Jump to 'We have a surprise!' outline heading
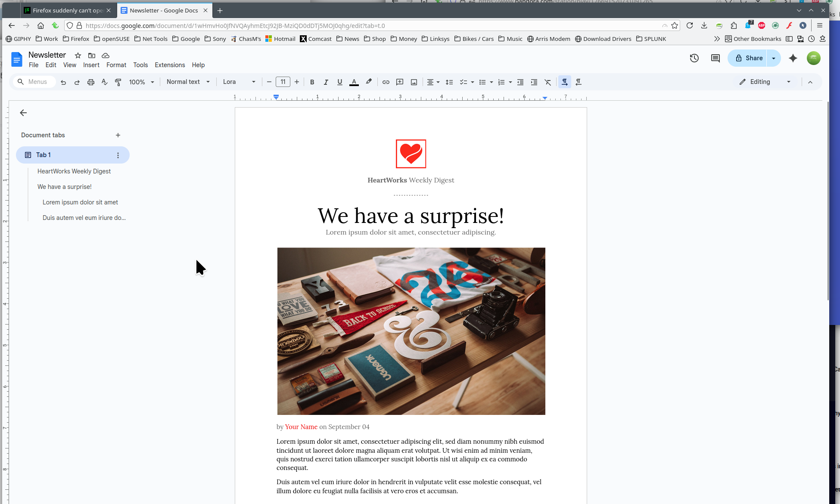The height and width of the screenshot is (504, 840). (65, 187)
